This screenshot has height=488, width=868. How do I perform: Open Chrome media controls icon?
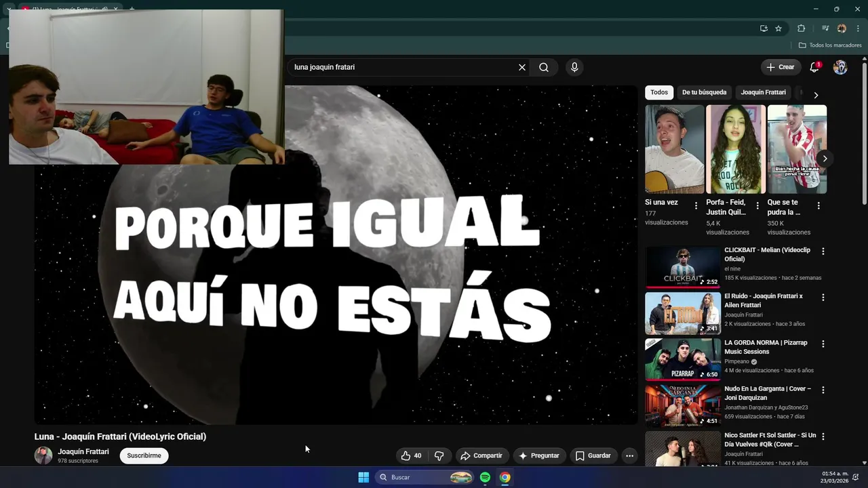click(x=825, y=28)
